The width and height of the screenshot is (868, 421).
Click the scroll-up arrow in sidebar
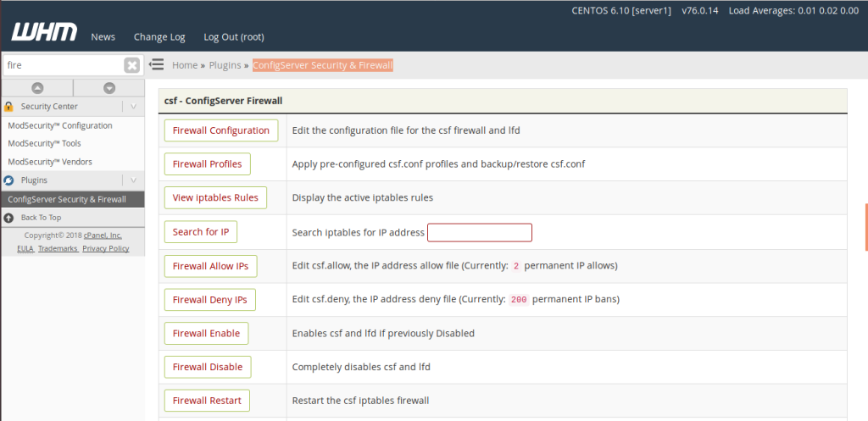pos(37,87)
